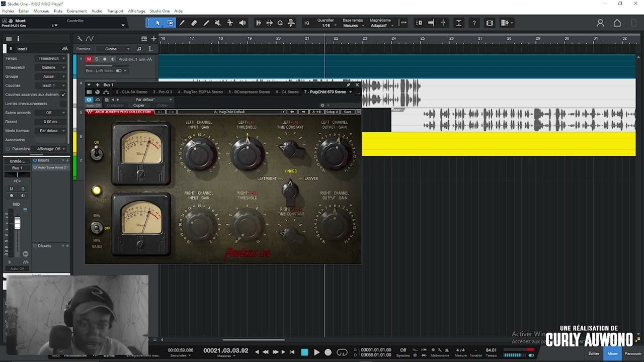
Task: Toggle the 60Hz/50Hz mains switch
Action: click(x=97, y=228)
